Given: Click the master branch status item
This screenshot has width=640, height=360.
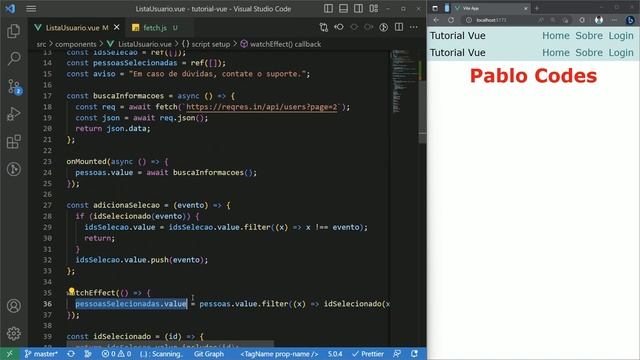Looking at the screenshot, I should (41, 354).
